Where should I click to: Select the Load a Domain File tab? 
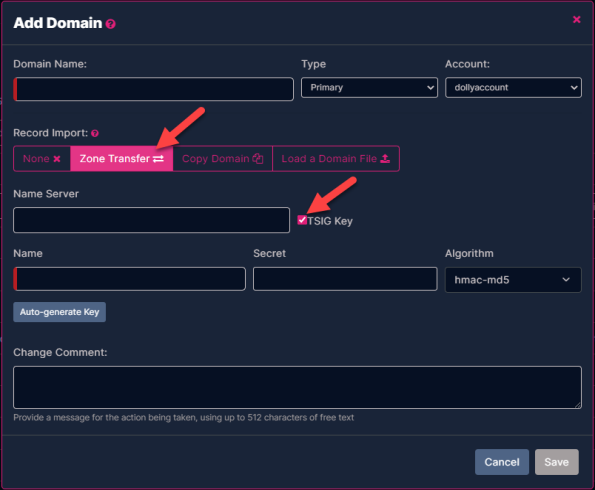335,159
